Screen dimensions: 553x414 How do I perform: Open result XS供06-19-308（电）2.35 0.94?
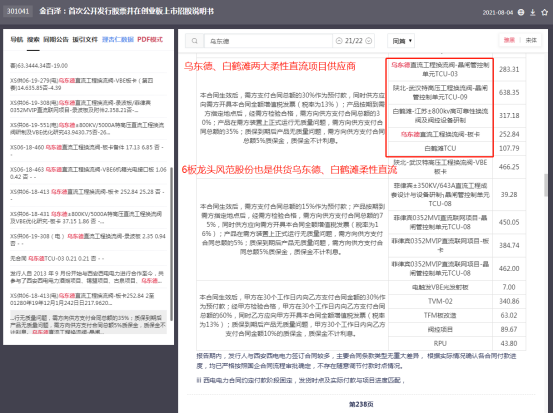[x=88, y=239]
